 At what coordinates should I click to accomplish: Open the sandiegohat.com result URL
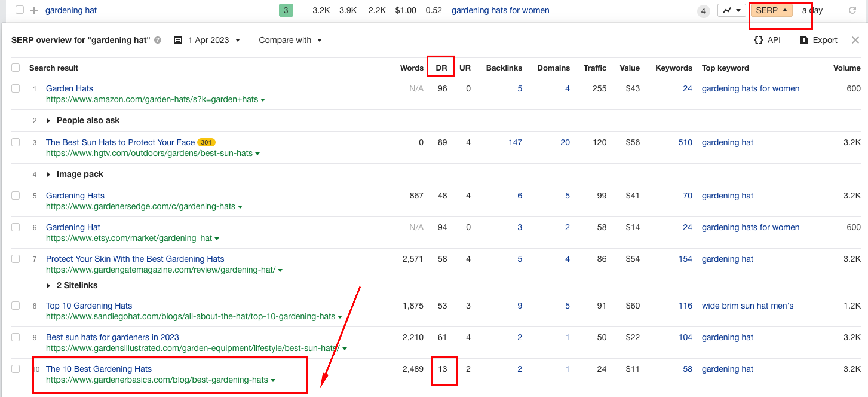pos(191,317)
